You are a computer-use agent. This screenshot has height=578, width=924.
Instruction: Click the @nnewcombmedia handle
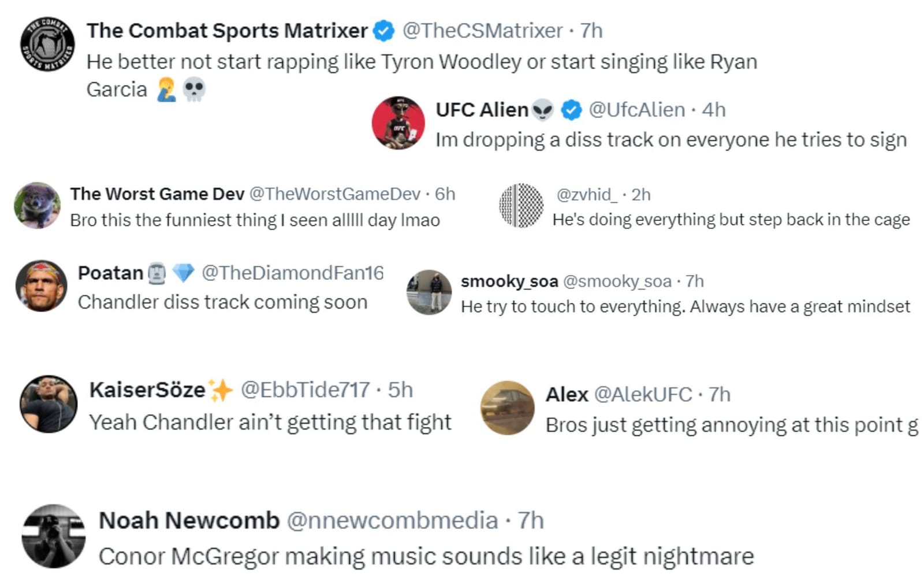[x=394, y=520]
